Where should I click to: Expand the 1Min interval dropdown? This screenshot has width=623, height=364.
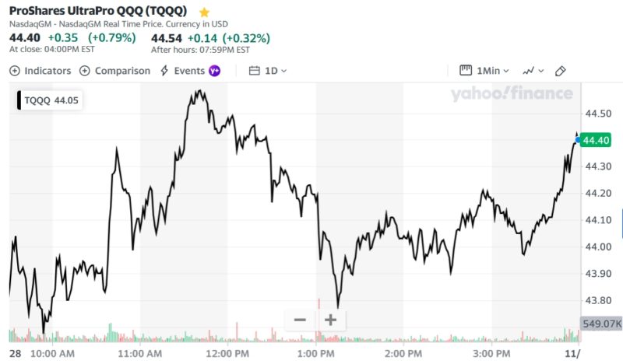[x=493, y=71]
